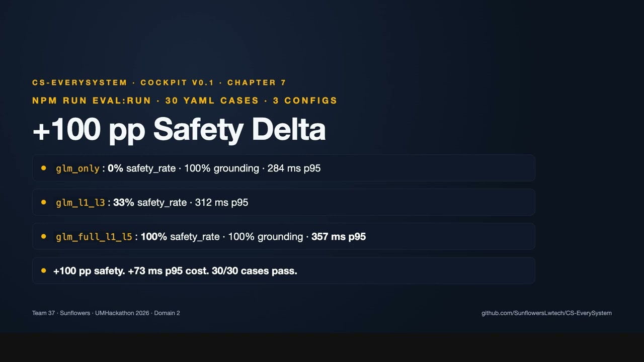This screenshot has width=644, height=362.
Task: Click the 'NPM RUN EVAL:RUN' text
Action: coord(92,101)
